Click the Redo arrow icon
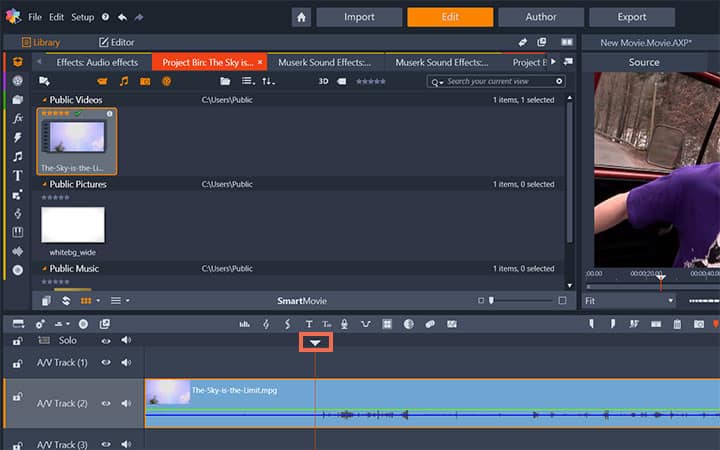 [139, 17]
